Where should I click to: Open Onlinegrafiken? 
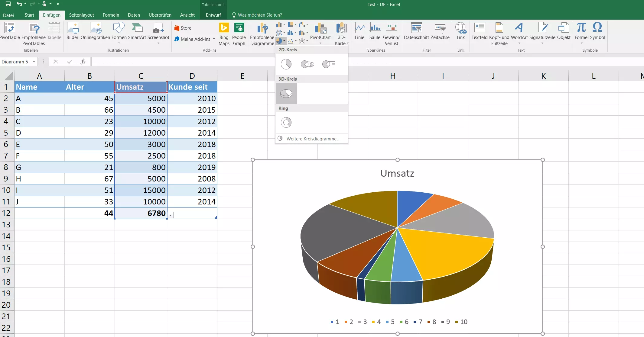(x=95, y=31)
